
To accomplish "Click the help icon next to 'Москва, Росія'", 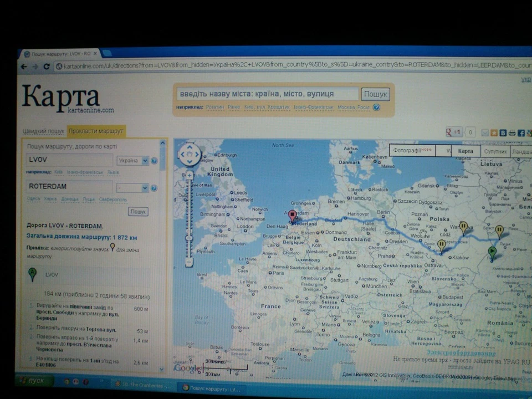I will tap(376, 107).
